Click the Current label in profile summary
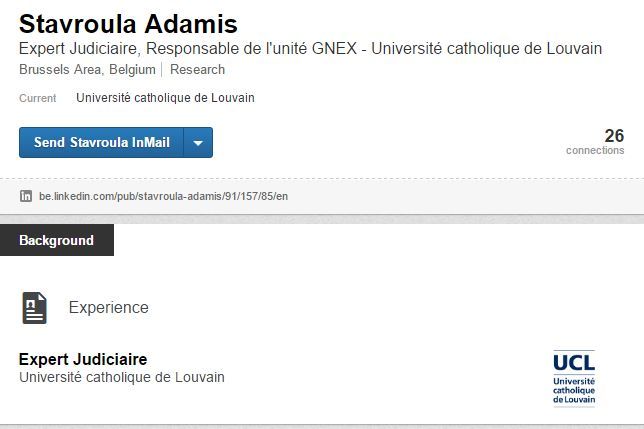This screenshot has height=429, width=644. point(37,98)
